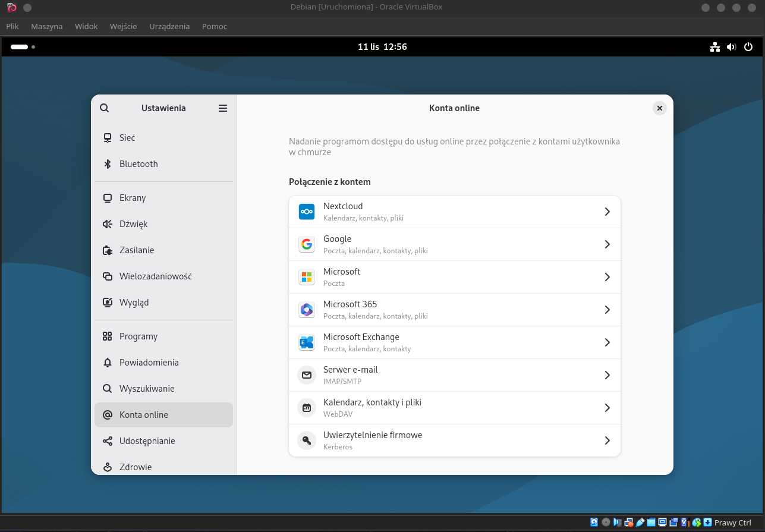Select Wielozadaniowość in the settings sidebar
Viewport: 765px width, 532px height.
click(x=163, y=276)
